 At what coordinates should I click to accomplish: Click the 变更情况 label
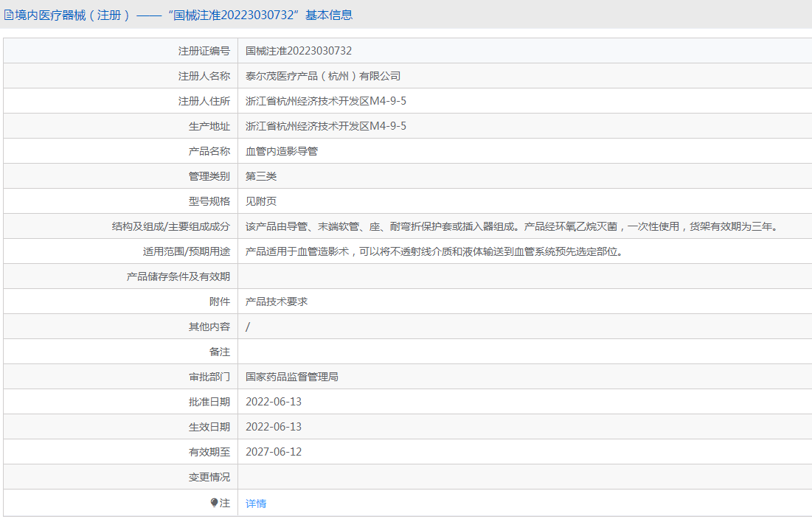[x=209, y=477]
